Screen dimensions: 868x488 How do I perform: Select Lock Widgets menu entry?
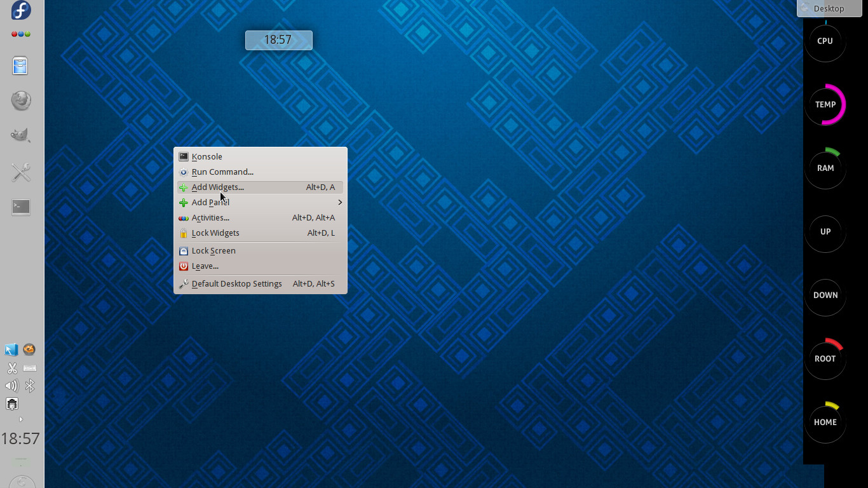[x=261, y=233]
